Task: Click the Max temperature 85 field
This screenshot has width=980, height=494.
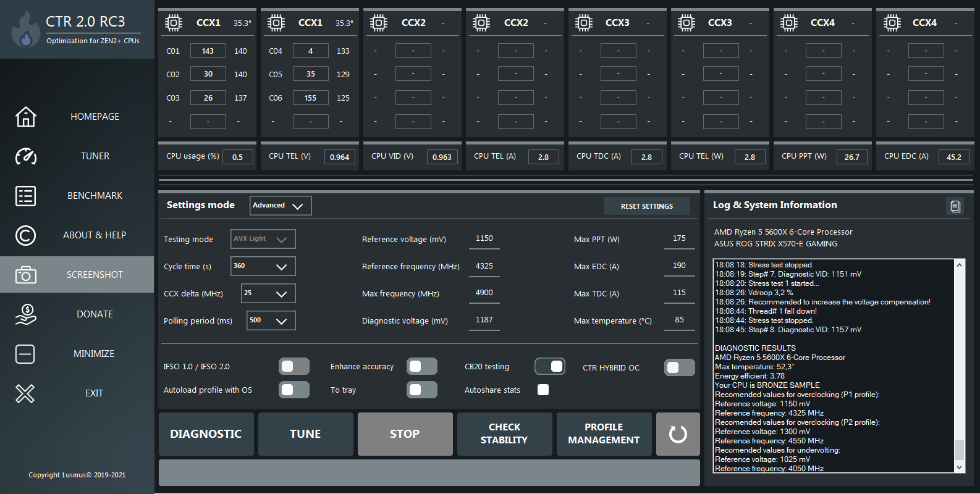Action: coord(679,320)
